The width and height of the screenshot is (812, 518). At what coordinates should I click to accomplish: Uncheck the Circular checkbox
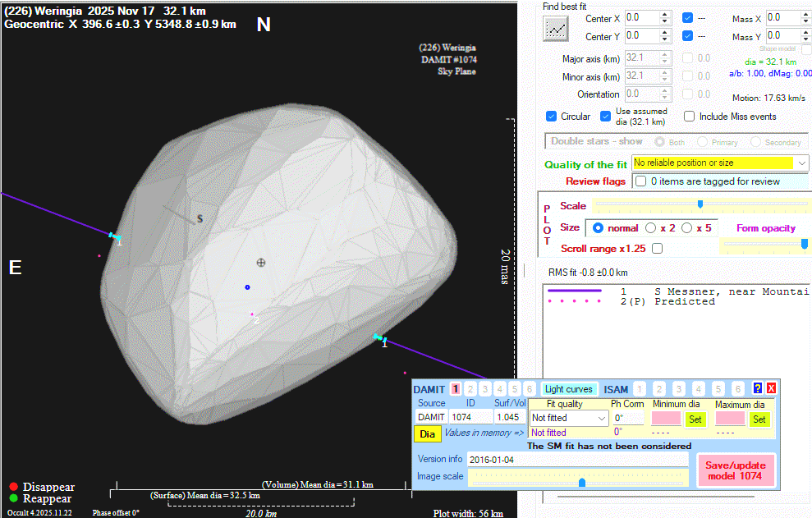pos(552,117)
